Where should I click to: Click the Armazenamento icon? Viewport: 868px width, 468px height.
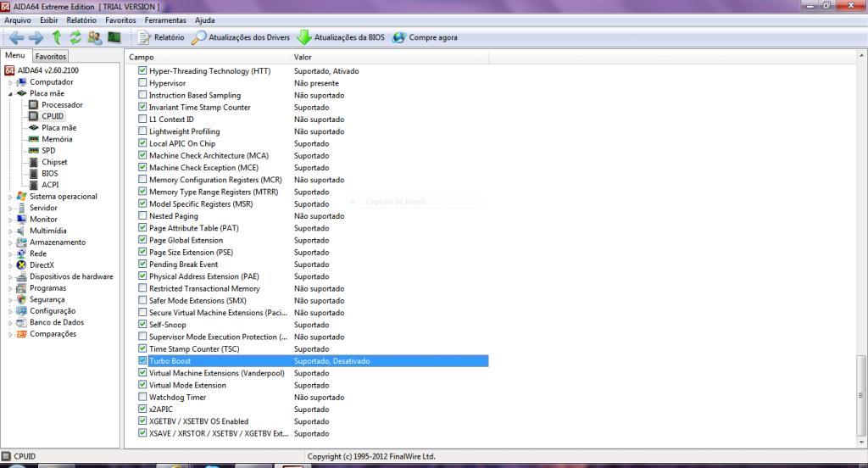point(21,242)
